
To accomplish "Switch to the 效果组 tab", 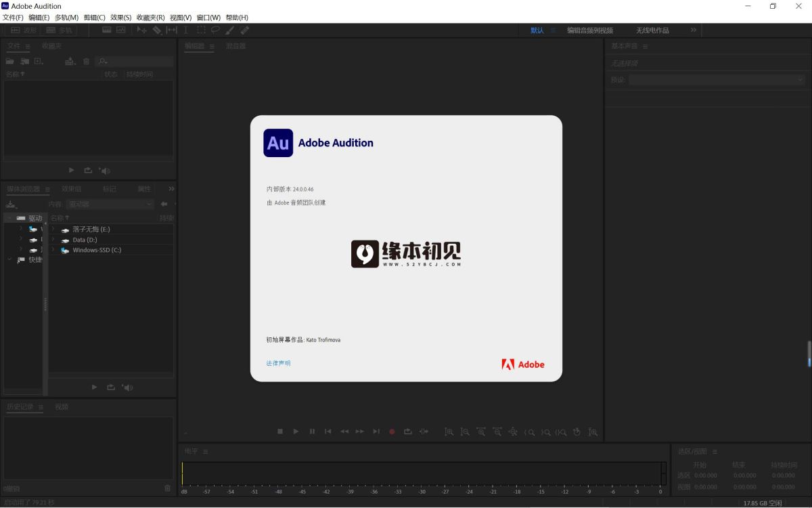I will 71,189.
